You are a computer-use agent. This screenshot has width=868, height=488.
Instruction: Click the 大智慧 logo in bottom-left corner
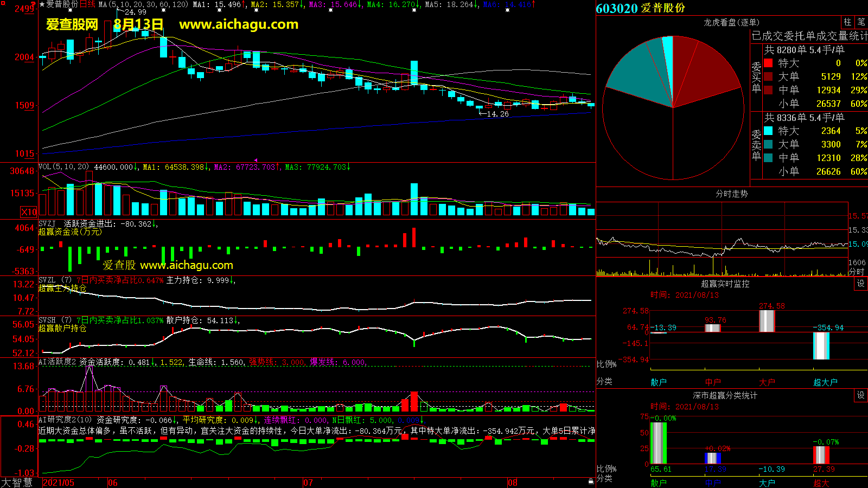click(x=17, y=482)
